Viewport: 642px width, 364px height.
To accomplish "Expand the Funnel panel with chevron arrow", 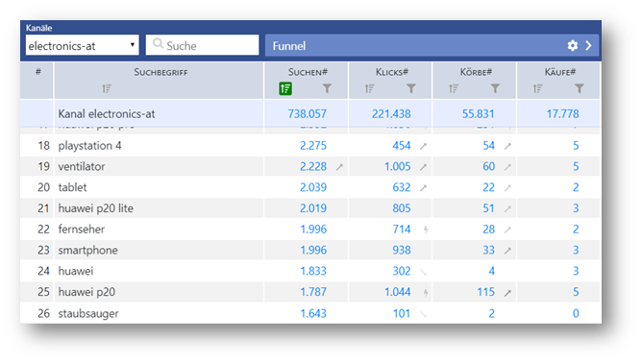I will tap(588, 45).
